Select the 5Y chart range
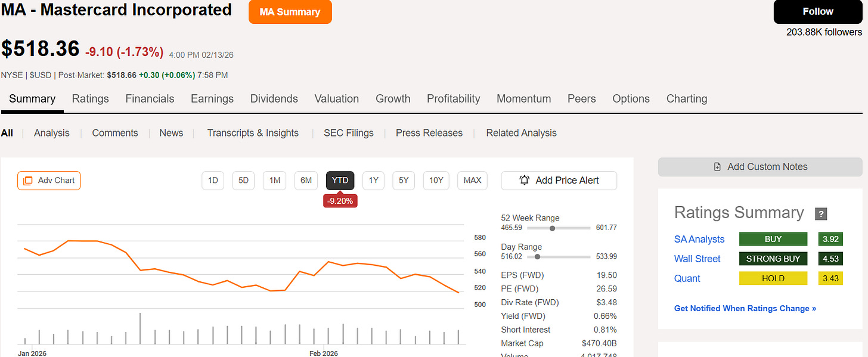The width and height of the screenshot is (868, 357). [x=404, y=181]
